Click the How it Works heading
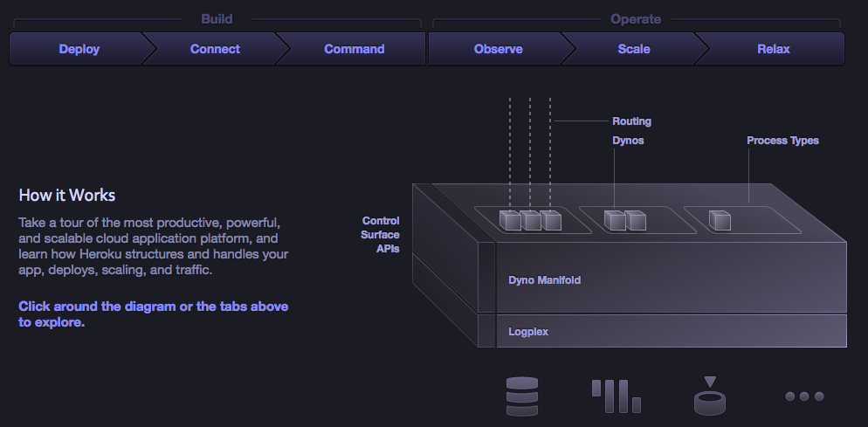The width and height of the screenshot is (868, 427). (67, 195)
